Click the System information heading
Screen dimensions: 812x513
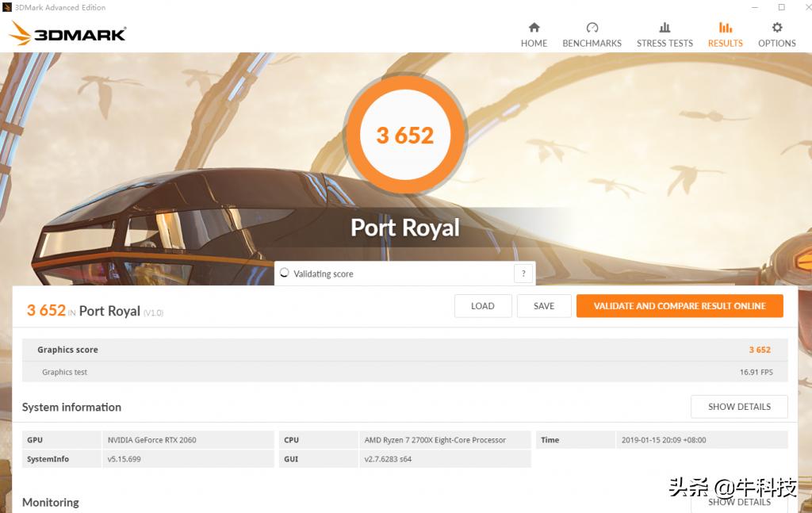(71, 408)
